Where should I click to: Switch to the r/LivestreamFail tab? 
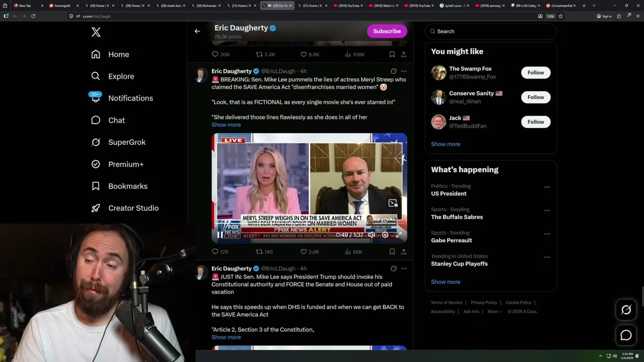(x=561, y=6)
